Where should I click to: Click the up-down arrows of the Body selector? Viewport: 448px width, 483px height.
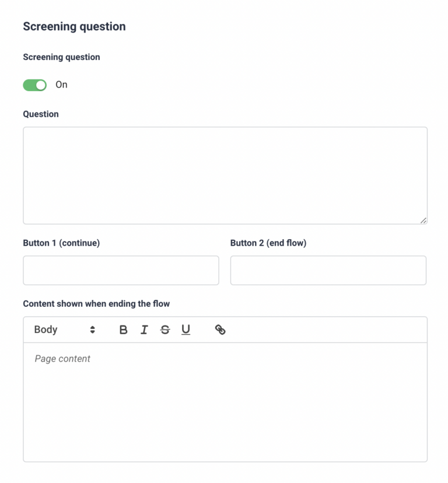coord(92,330)
